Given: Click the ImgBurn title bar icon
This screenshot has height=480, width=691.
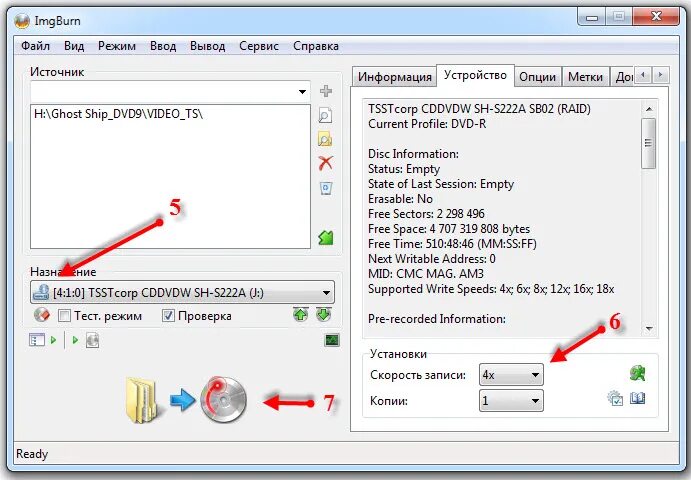Looking at the screenshot, I should tap(22, 21).
